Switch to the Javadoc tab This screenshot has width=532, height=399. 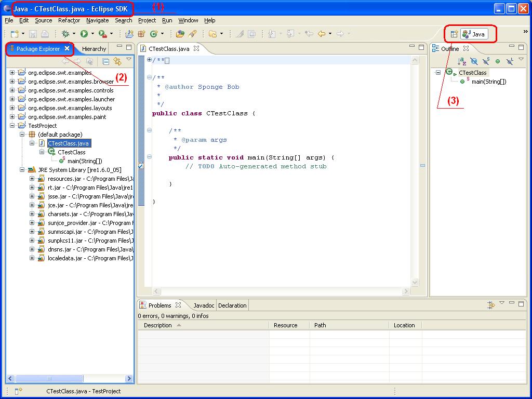coord(204,305)
